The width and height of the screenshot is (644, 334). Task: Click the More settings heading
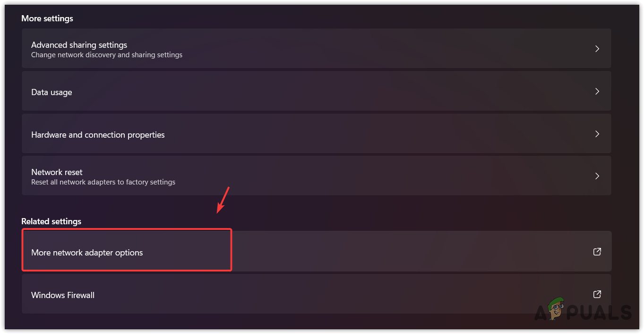pyautogui.click(x=47, y=18)
